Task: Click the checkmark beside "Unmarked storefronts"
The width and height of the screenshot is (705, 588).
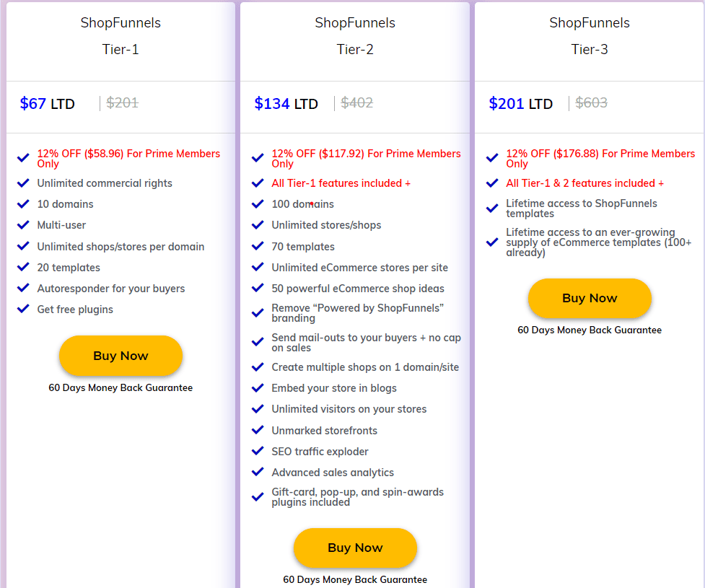Action: pos(258,431)
